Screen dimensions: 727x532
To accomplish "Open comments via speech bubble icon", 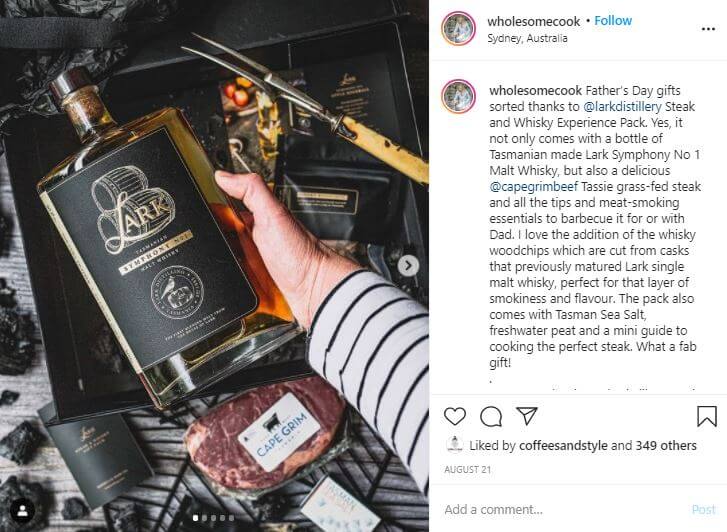I will tap(491, 416).
